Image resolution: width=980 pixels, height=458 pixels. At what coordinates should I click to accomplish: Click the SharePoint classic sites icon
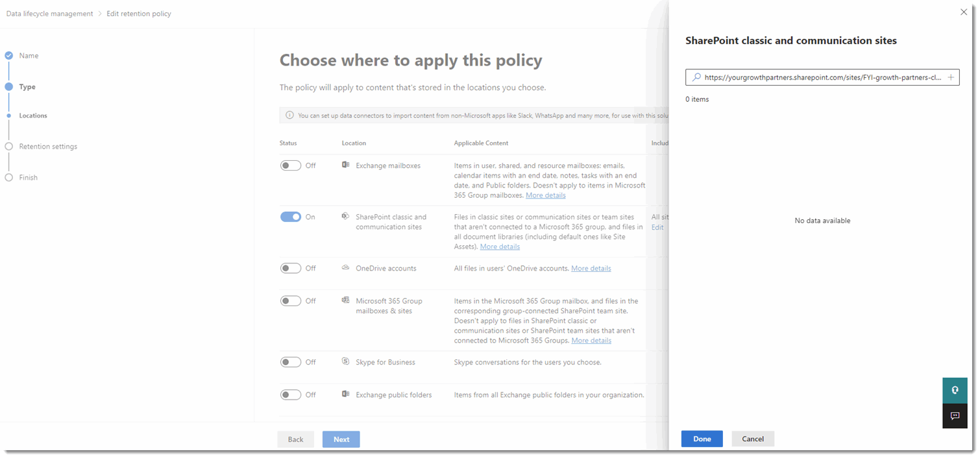click(346, 216)
